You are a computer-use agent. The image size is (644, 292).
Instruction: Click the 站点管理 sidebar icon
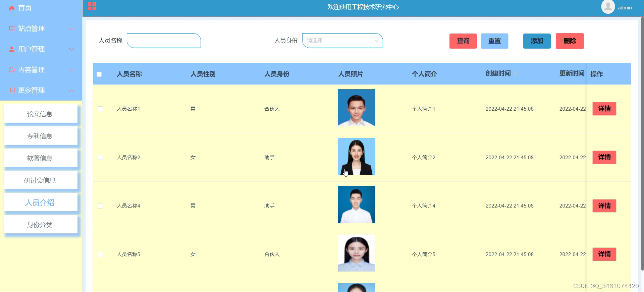pyautogui.click(x=12, y=29)
